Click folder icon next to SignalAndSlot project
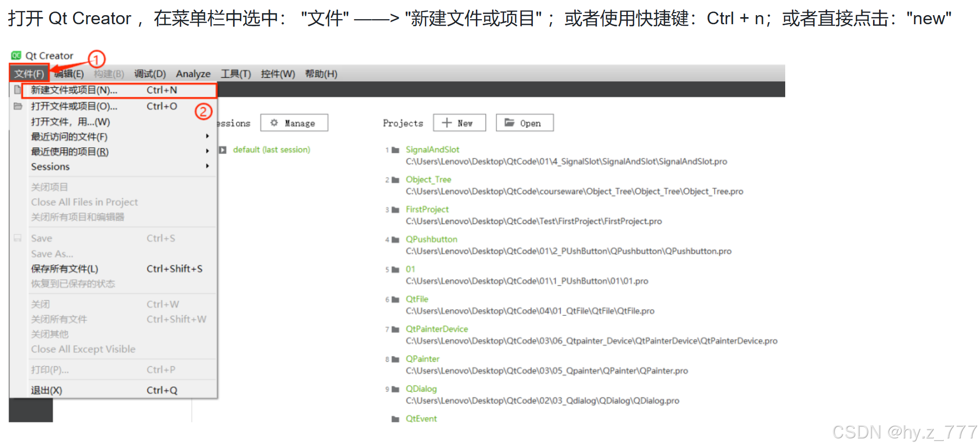The width and height of the screenshot is (980, 448). (396, 150)
